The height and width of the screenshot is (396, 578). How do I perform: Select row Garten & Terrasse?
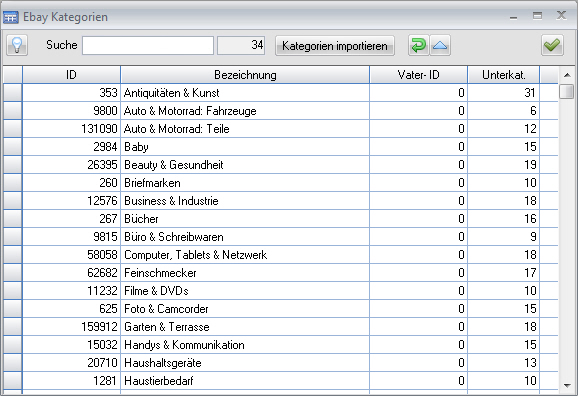[281, 327]
